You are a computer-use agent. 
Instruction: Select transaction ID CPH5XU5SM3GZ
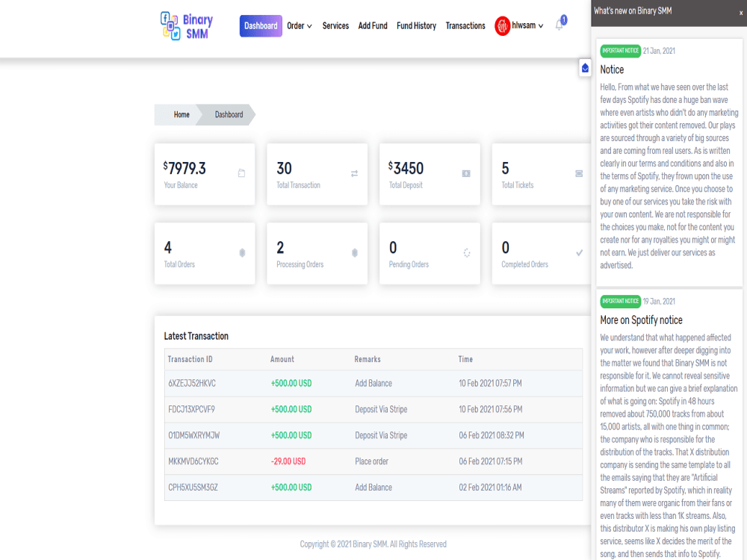click(x=193, y=487)
